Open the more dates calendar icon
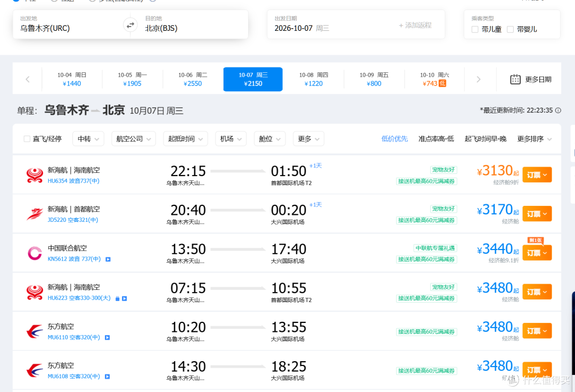 [x=515, y=79]
